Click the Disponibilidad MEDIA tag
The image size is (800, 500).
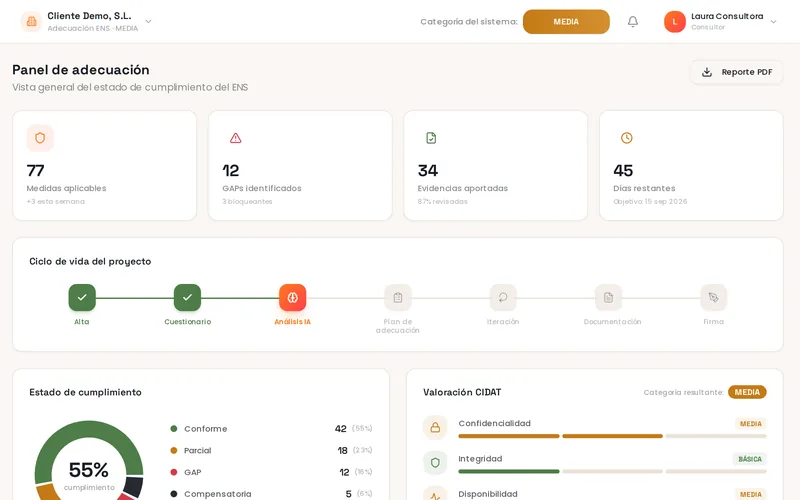pos(751,494)
